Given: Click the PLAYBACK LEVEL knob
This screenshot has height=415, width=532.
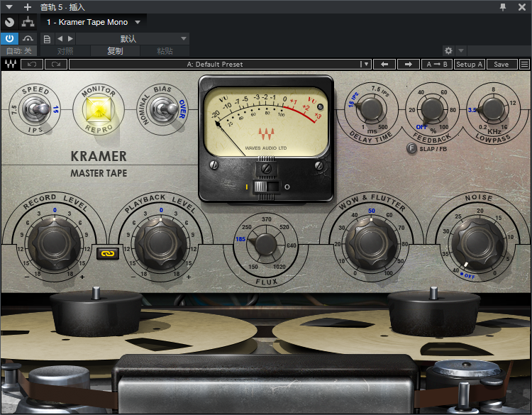Looking at the screenshot, I should coord(160,243).
